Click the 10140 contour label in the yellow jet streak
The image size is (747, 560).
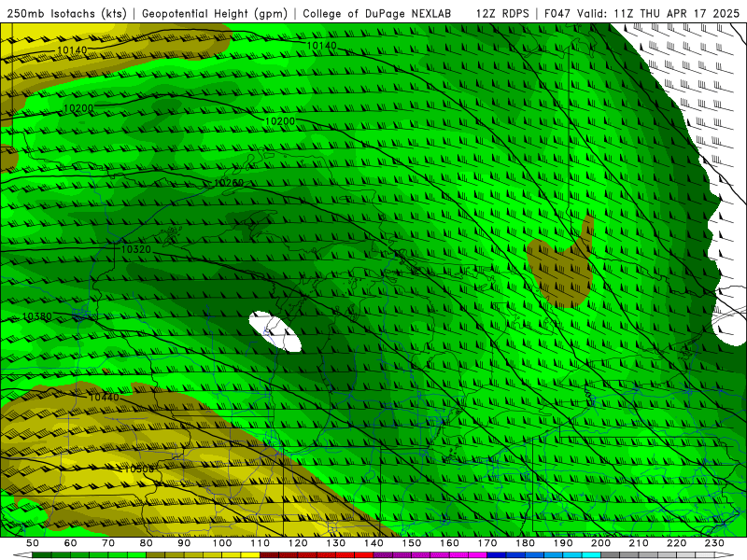tap(72, 50)
